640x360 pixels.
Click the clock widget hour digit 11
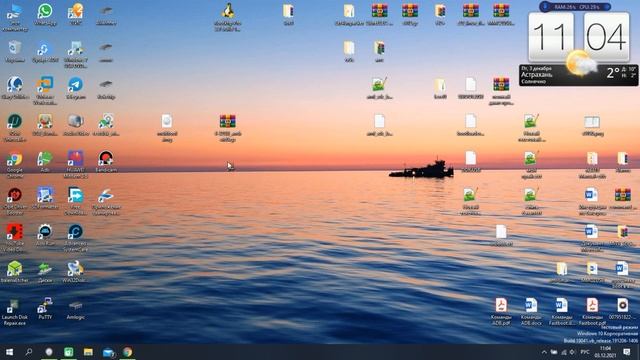pos(551,37)
